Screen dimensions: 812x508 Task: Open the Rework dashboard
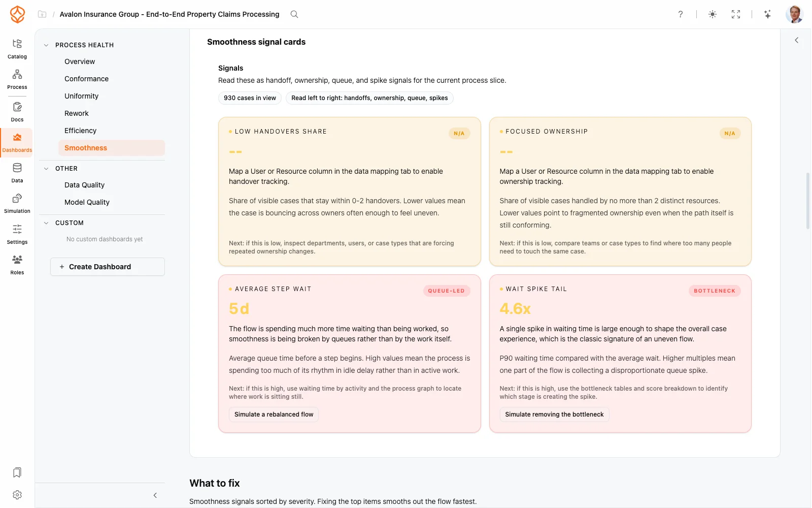(x=76, y=113)
